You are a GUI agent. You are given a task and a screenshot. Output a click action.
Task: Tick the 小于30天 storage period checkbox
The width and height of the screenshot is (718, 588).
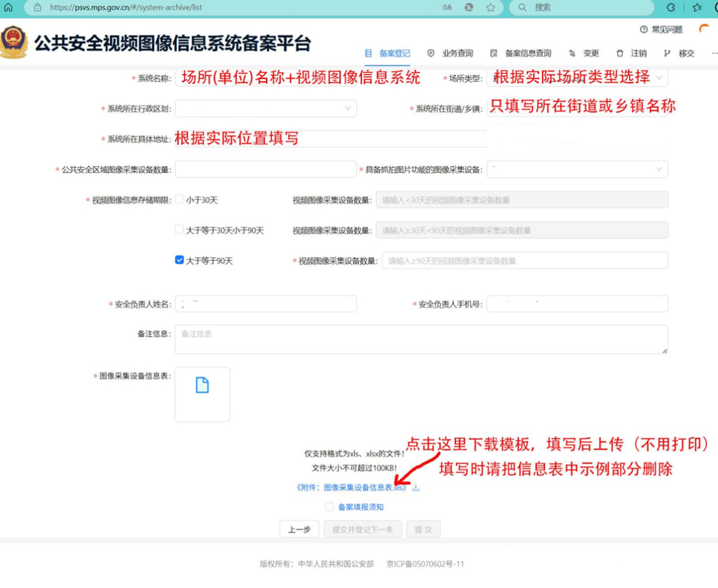(179, 200)
